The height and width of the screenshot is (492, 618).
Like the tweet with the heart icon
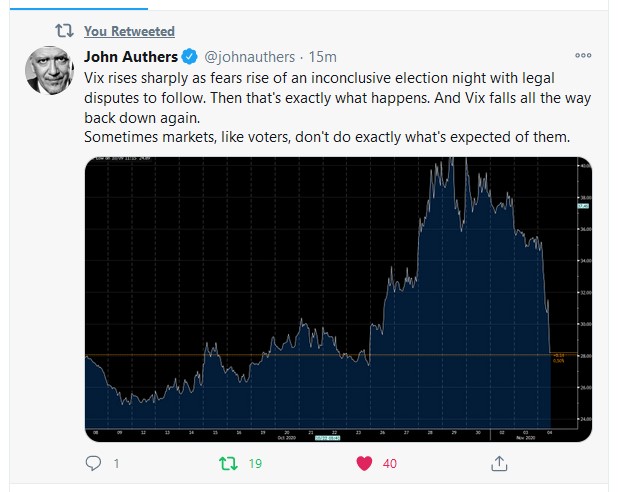pyautogui.click(x=365, y=463)
